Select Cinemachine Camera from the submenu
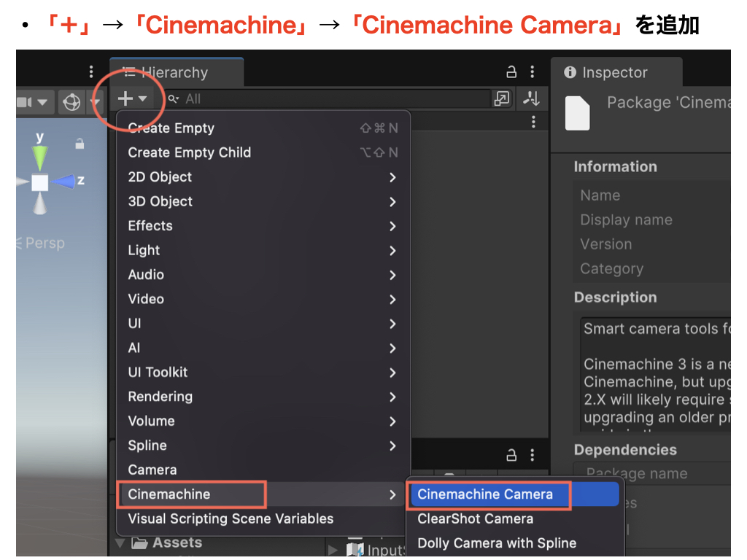This screenshot has width=747, height=560. click(x=485, y=494)
